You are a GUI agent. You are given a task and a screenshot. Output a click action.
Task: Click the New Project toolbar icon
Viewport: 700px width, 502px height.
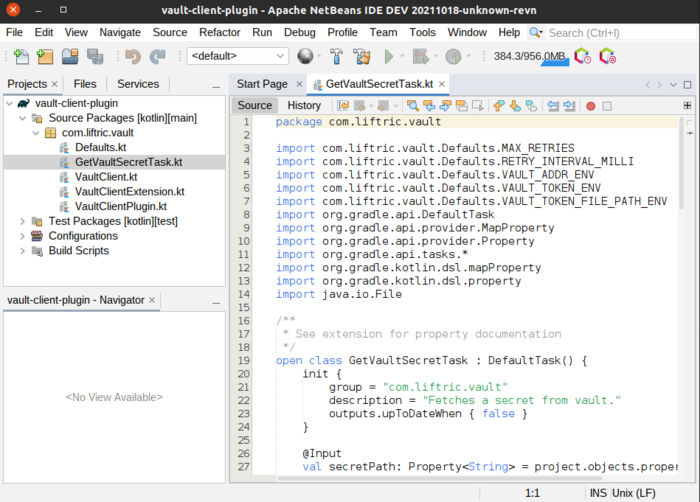click(x=45, y=57)
